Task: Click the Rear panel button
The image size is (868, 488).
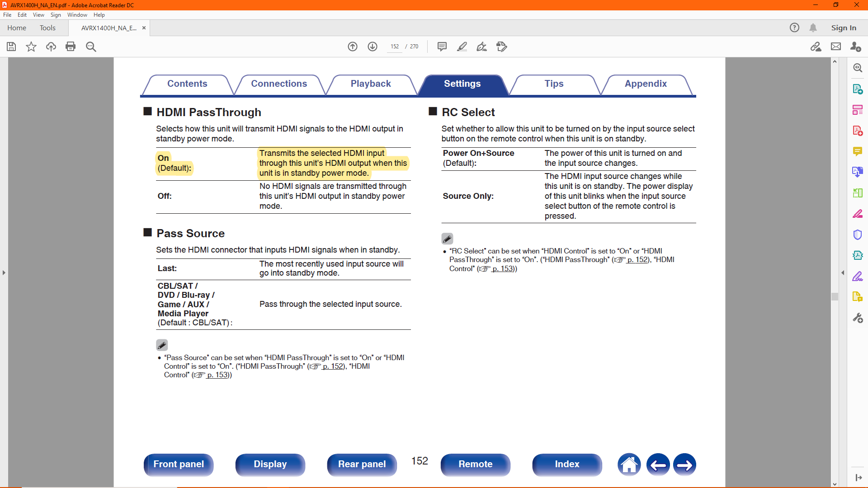Action: coord(362,464)
